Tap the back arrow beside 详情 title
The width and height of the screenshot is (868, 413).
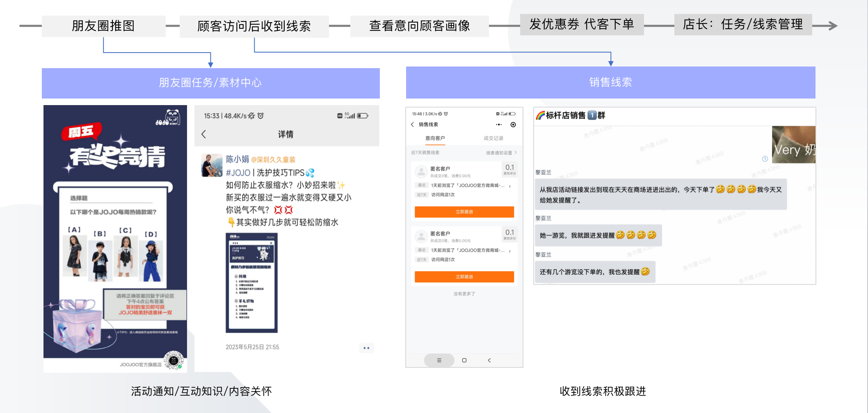203,134
